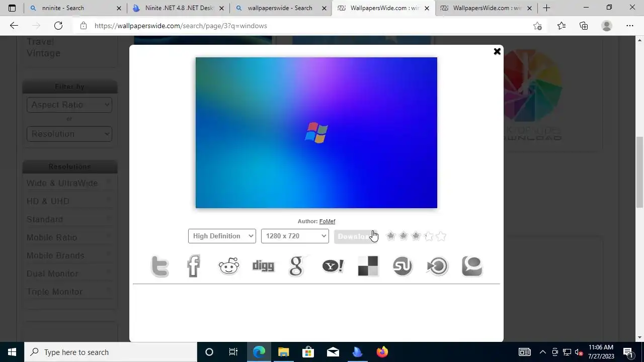Image resolution: width=644 pixels, height=362 pixels.
Task: Add this page to favorites
Action: click(537, 26)
